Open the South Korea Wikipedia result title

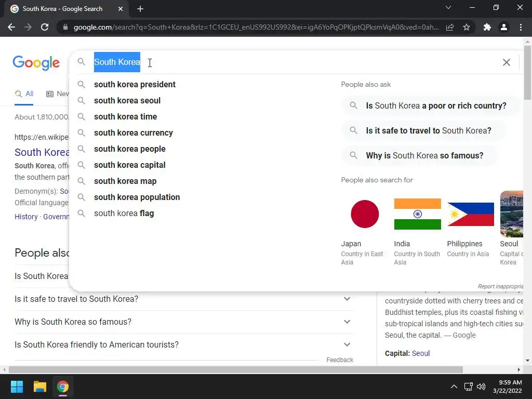tap(42, 152)
